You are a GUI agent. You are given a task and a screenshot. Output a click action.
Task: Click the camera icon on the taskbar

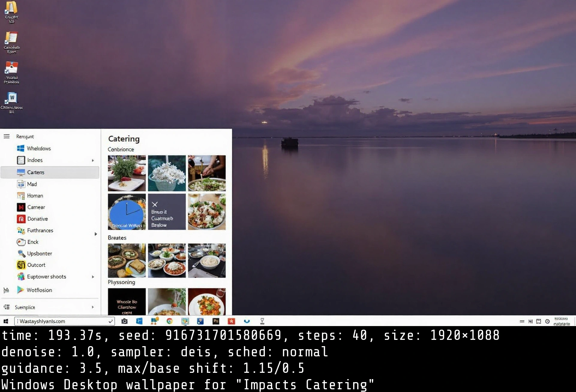pos(124,321)
